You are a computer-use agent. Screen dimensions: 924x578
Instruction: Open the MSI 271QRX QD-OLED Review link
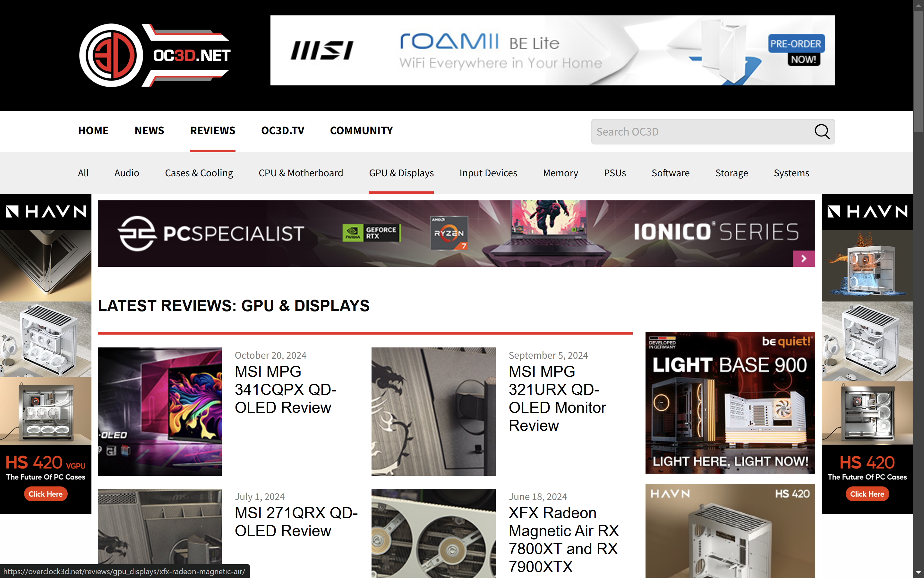296,522
